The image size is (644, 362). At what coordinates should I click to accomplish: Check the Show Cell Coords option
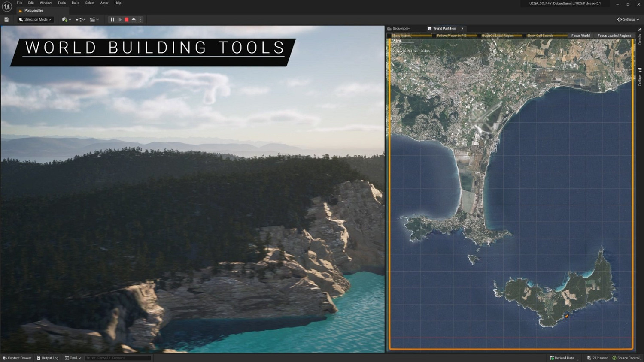524,36
